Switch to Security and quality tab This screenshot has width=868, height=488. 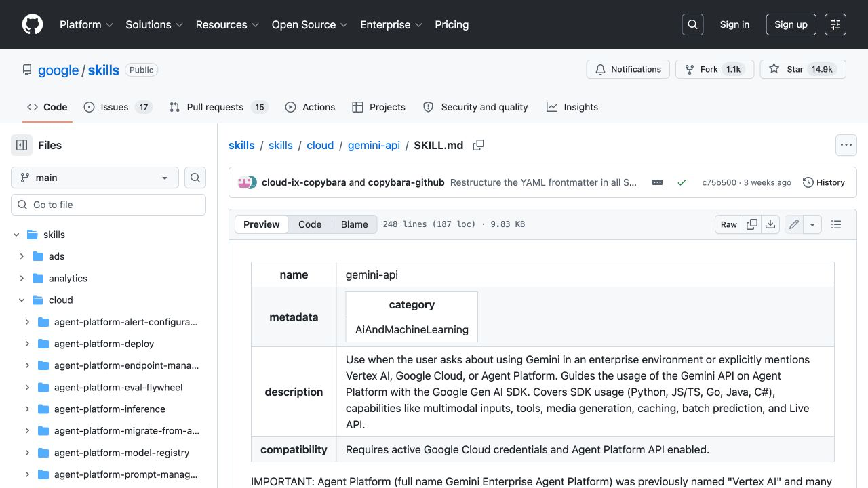click(475, 107)
